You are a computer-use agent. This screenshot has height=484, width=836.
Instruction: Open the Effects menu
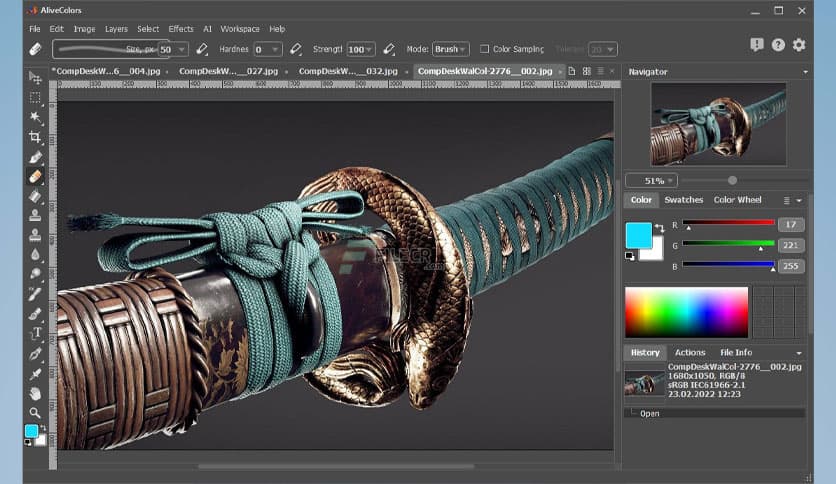click(181, 29)
